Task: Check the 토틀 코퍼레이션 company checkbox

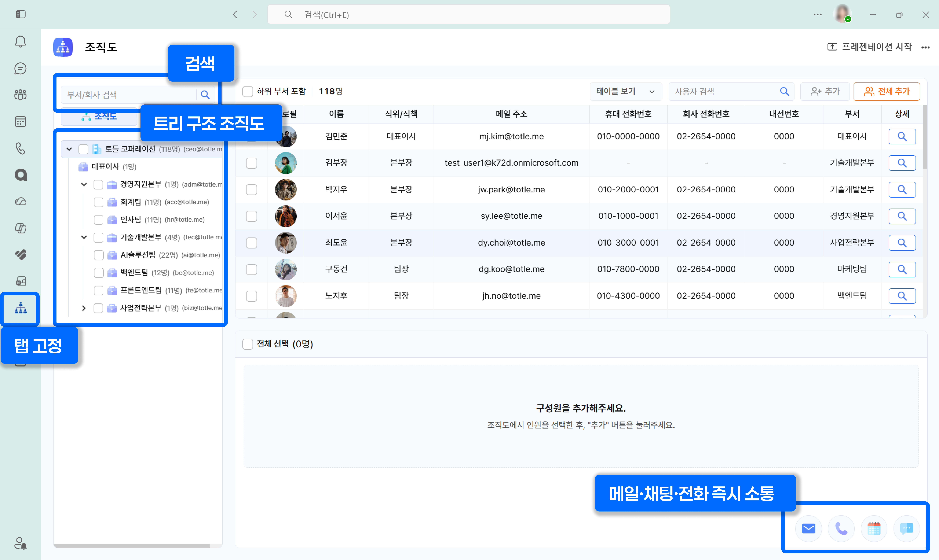Action: click(x=83, y=149)
